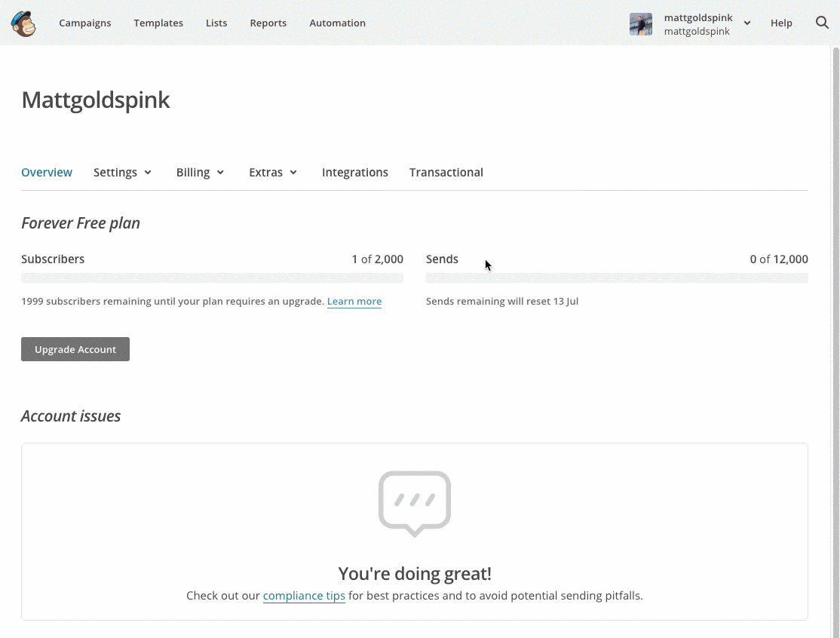The image size is (840, 638).
Task: Click the Mailchimp Freddie logo
Action: [x=23, y=23]
